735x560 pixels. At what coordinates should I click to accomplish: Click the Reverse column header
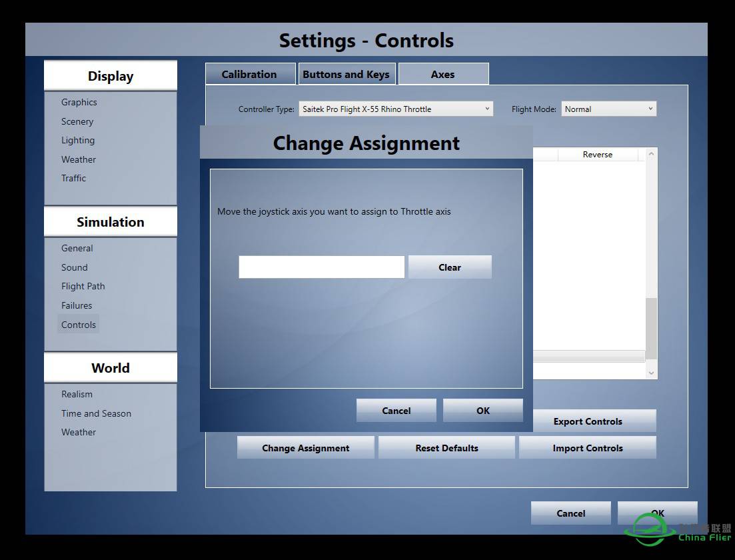[597, 155]
